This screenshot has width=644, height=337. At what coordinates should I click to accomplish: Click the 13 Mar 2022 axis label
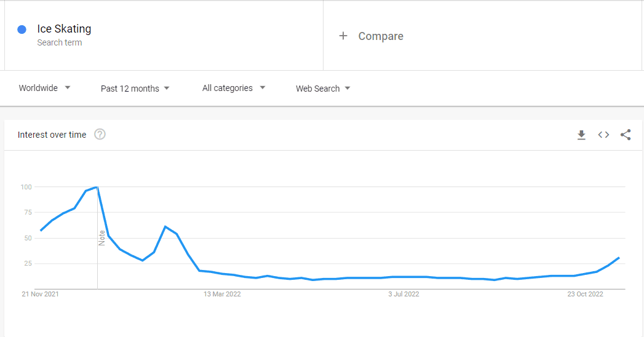222,294
